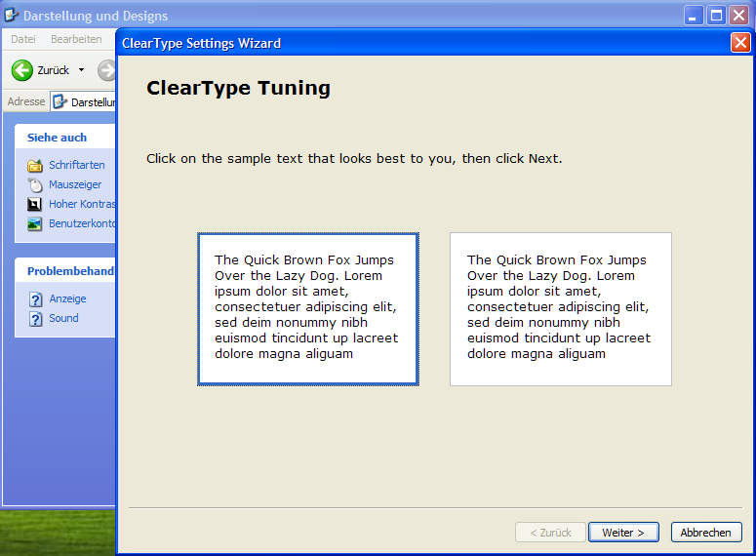Select the left sample text box

(307, 309)
